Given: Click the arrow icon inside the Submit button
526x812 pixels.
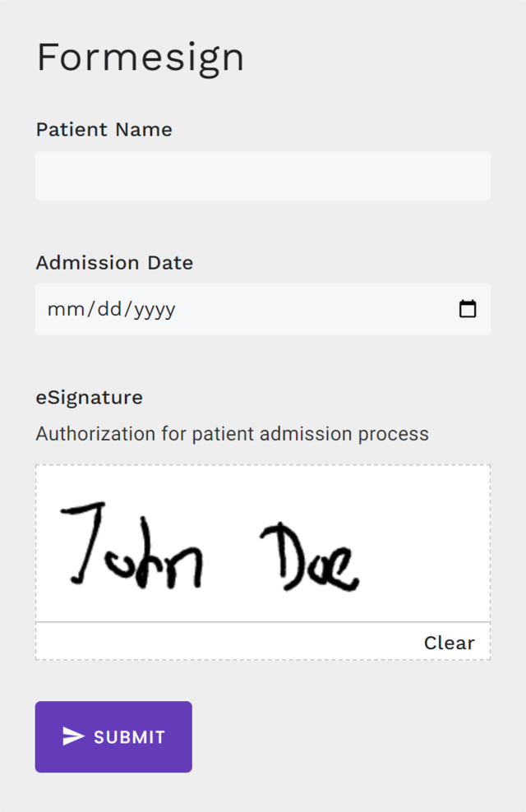Looking at the screenshot, I should coord(72,736).
